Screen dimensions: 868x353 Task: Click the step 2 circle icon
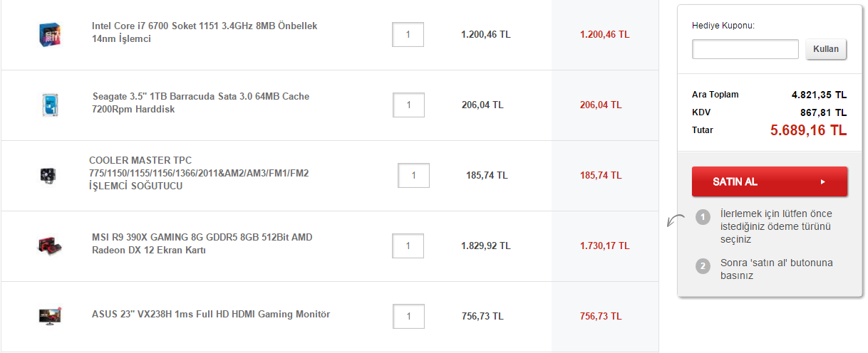[x=703, y=267]
